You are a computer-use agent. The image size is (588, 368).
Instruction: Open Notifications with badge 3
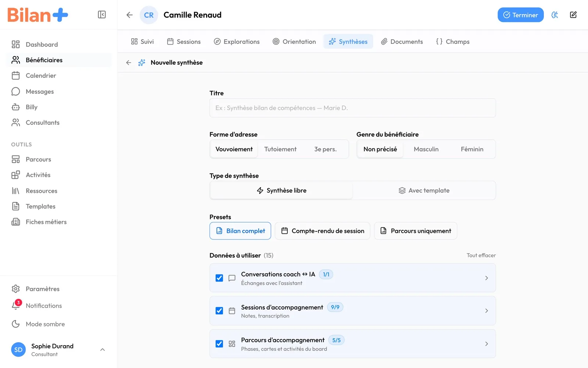point(59,305)
